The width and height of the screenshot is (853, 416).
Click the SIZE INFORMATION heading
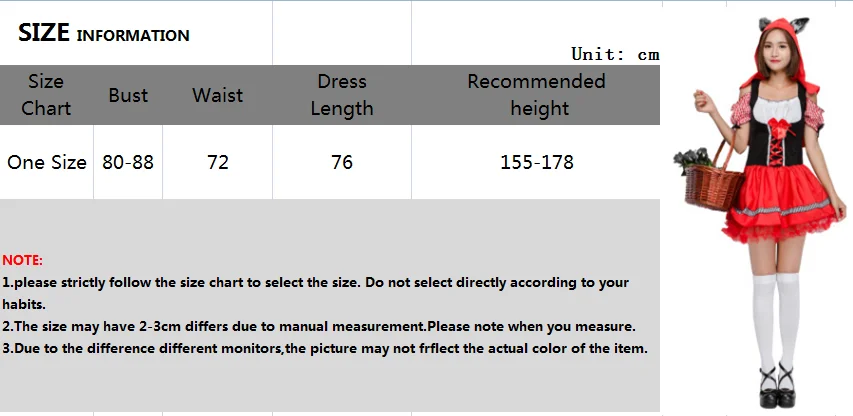[x=104, y=34]
